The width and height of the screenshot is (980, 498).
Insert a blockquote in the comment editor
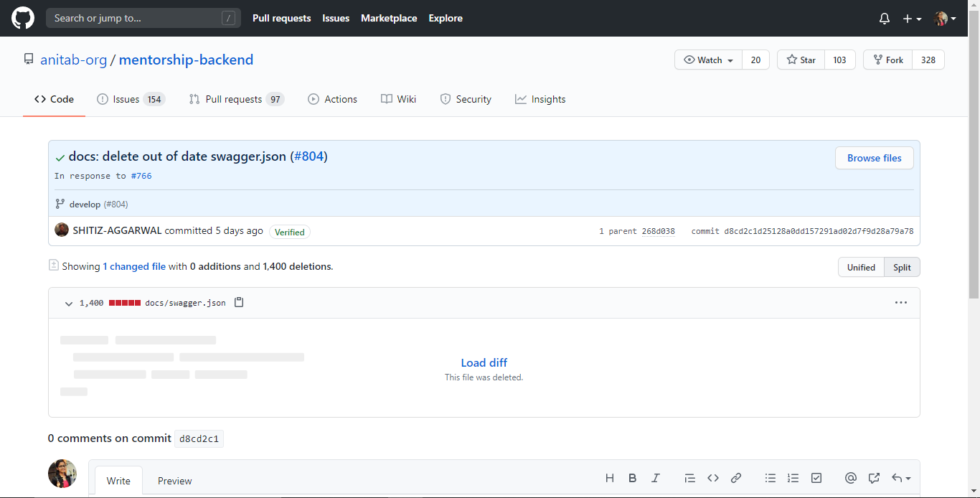tap(689, 478)
